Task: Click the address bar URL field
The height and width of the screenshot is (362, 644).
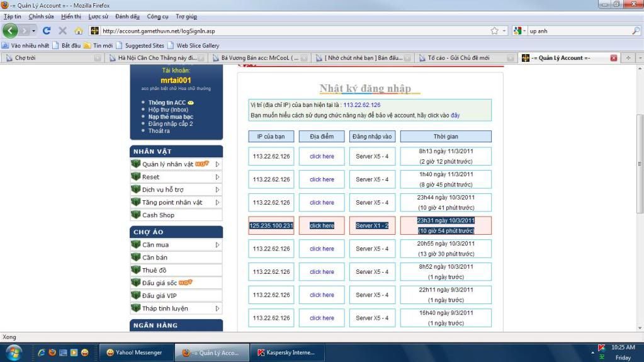Action: pos(293,31)
